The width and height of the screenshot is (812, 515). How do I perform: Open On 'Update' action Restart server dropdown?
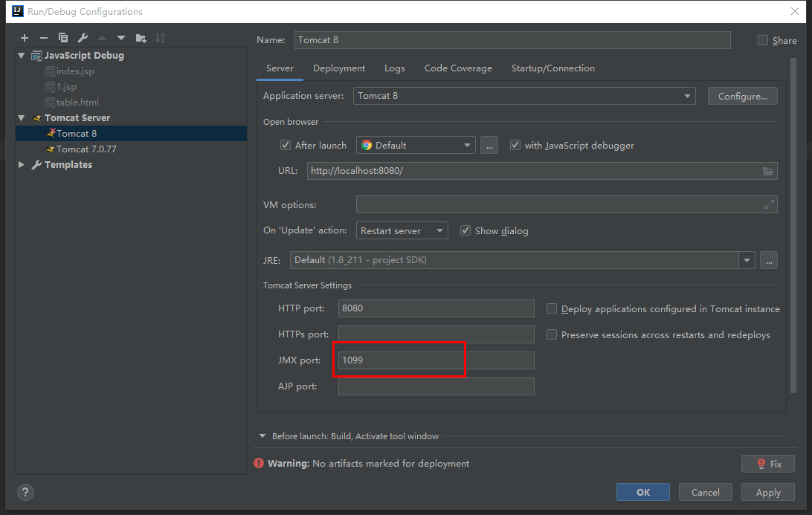(402, 231)
